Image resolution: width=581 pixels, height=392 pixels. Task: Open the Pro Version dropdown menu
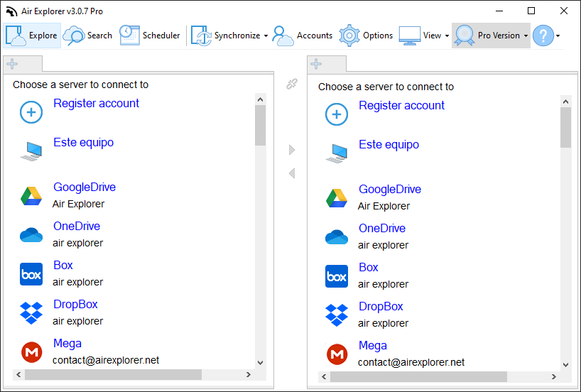click(491, 36)
